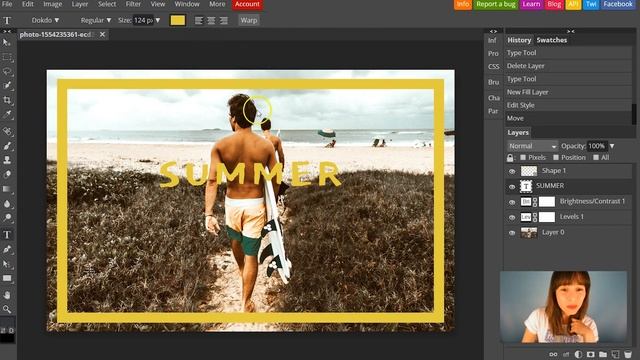The height and width of the screenshot is (360, 640).
Task: Select the Spot Healing Brush tool
Action: (x=7, y=131)
